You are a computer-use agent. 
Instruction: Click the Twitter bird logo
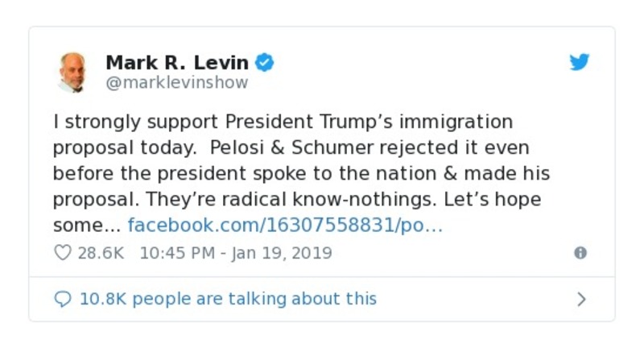coord(580,62)
